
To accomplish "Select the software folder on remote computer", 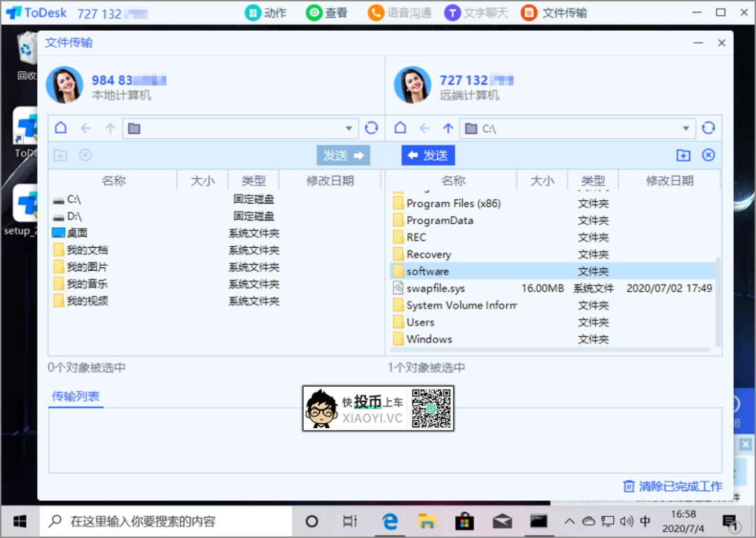I will (x=428, y=271).
